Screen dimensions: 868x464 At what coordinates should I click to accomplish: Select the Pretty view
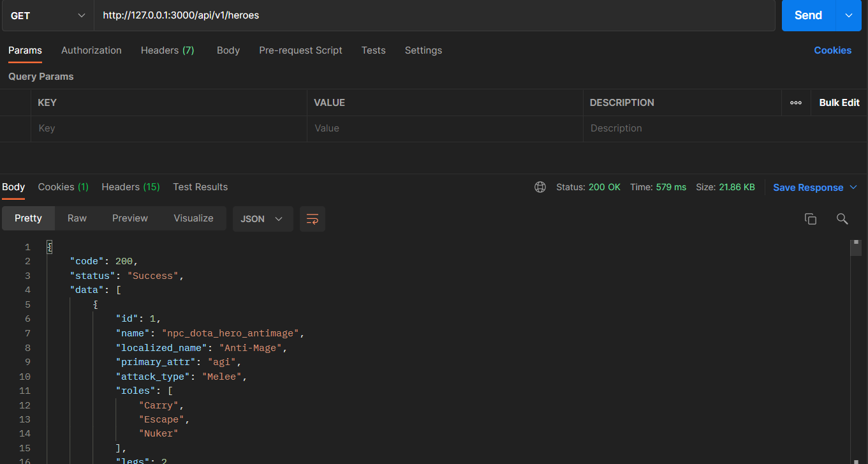tap(28, 218)
